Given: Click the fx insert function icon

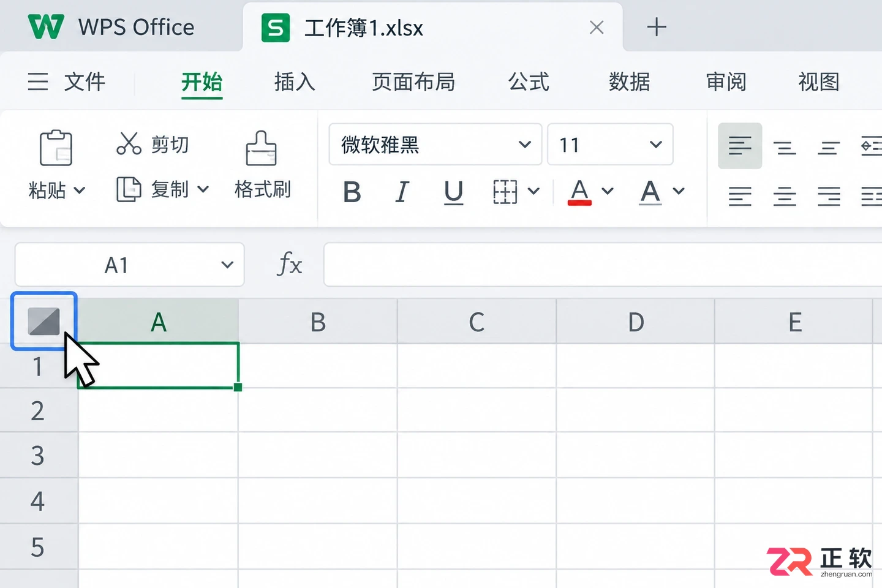Looking at the screenshot, I should [x=289, y=265].
